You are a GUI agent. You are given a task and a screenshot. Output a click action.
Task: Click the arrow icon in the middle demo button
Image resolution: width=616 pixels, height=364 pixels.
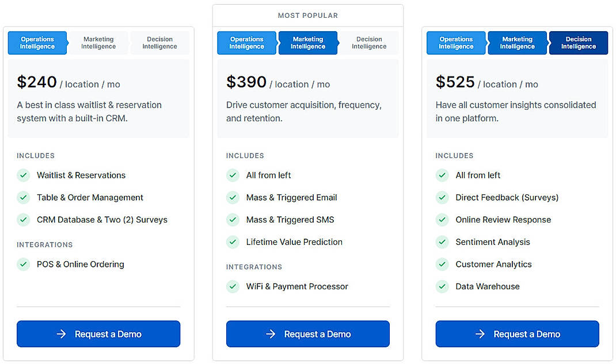pyautogui.click(x=271, y=334)
